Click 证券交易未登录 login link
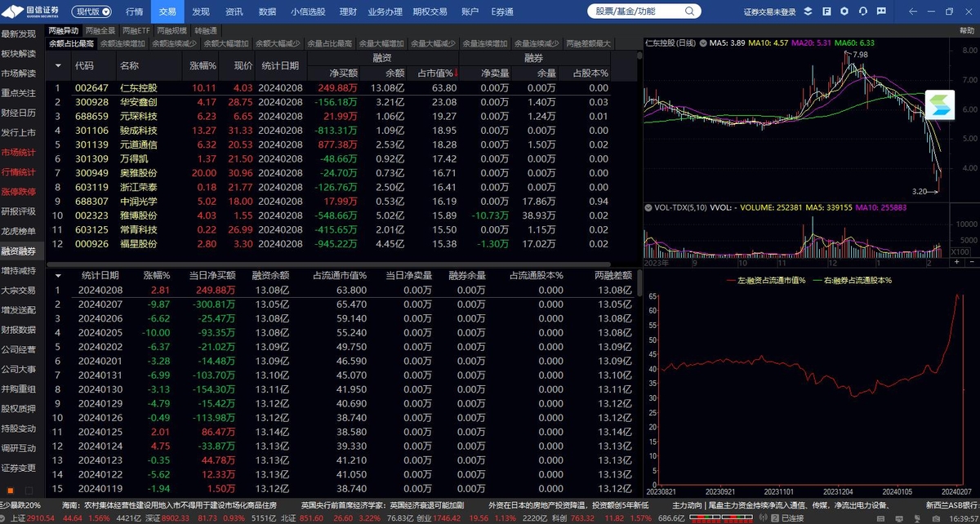Viewport: 980px width, 524px height. coord(769,11)
